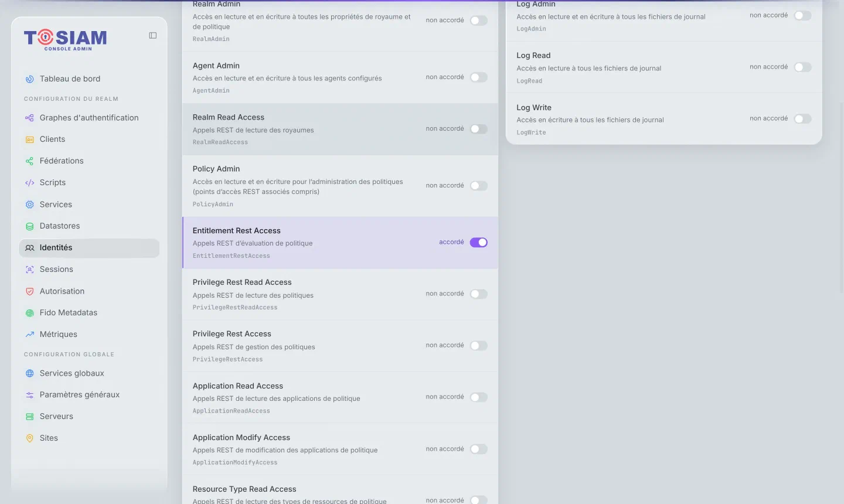844x504 pixels.
Task: Toggle Privilege Rest Read Access on
Action: coord(479,294)
